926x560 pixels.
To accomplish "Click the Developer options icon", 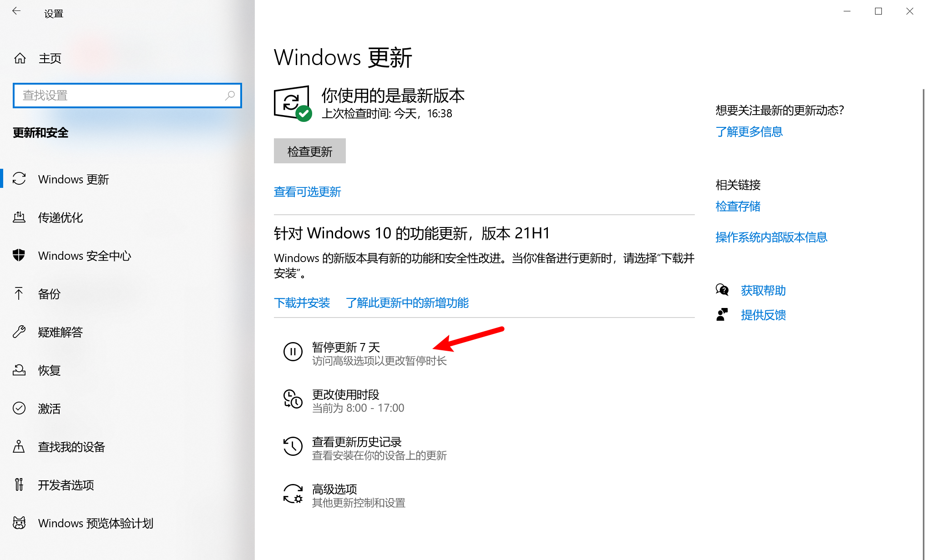I will click(19, 484).
